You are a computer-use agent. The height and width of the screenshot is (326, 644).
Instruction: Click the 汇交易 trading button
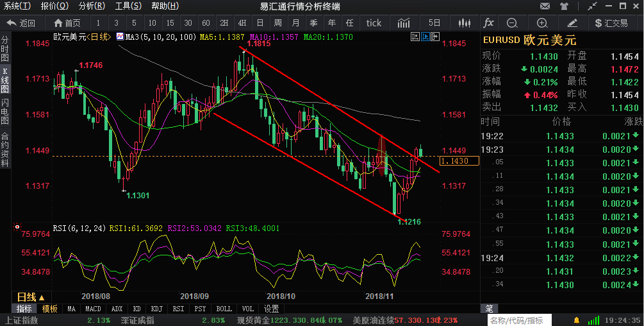click(611, 23)
